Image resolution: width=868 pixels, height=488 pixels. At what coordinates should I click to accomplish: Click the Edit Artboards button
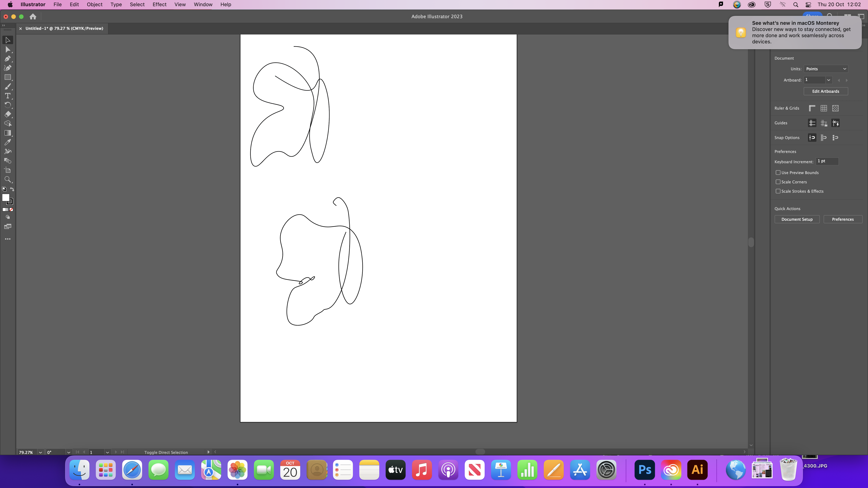(826, 91)
